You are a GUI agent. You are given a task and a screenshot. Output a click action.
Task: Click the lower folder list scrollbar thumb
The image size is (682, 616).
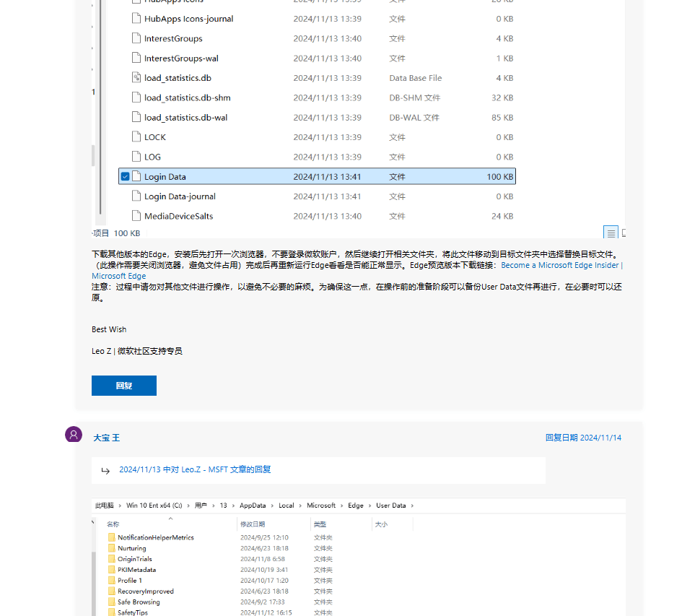point(93,584)
